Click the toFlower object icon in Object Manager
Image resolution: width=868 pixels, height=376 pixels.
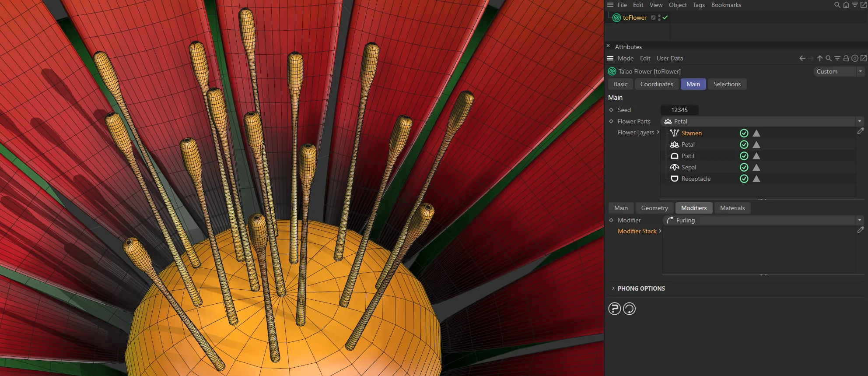point(616,18)
